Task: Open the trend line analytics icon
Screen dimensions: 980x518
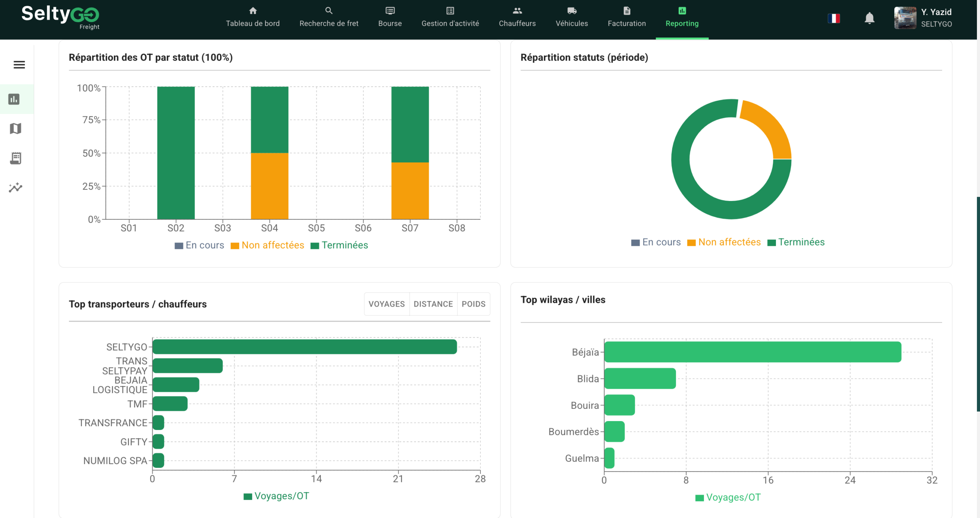Action: 16,188
